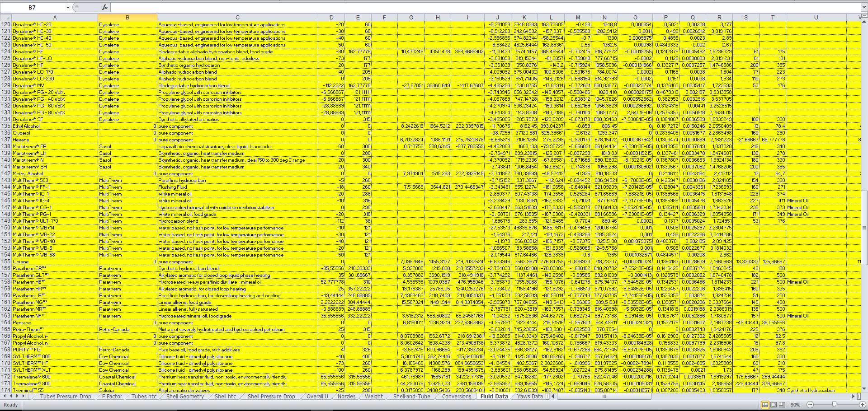Switch to the Shell-and-Tube sheet
Viewport: 868px width, 411px height.
(411, 397)
